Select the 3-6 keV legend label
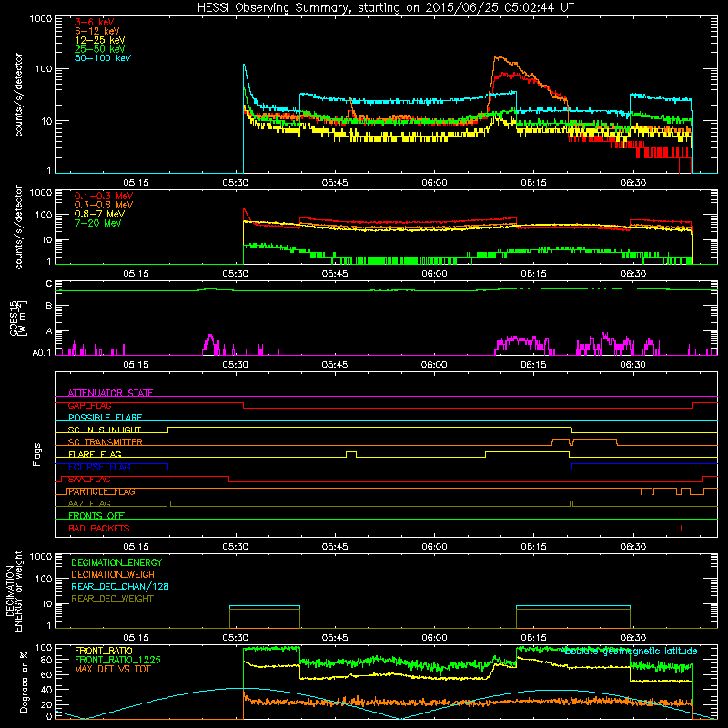This screenshot has width=728, height=728. point(94,22)
